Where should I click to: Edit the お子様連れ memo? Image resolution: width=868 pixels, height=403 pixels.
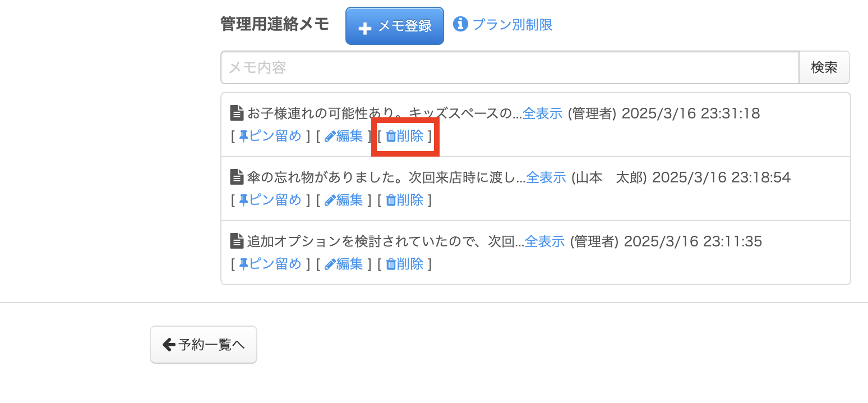click(344, 136)
